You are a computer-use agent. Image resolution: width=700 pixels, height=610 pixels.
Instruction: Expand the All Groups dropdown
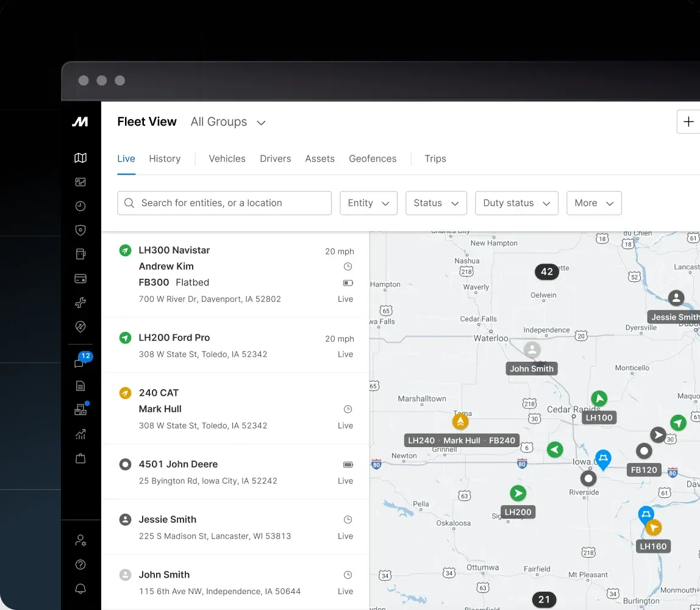pos(228,122)
